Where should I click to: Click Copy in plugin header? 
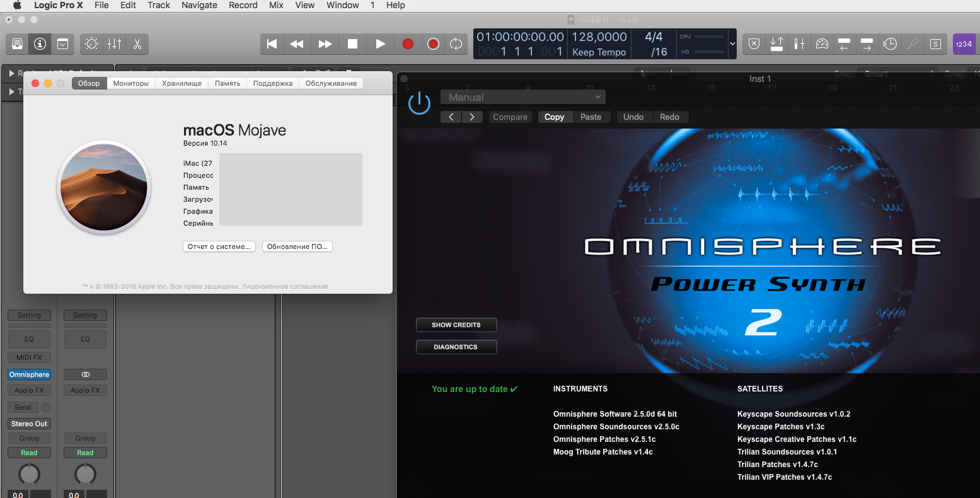pos(555,117)
